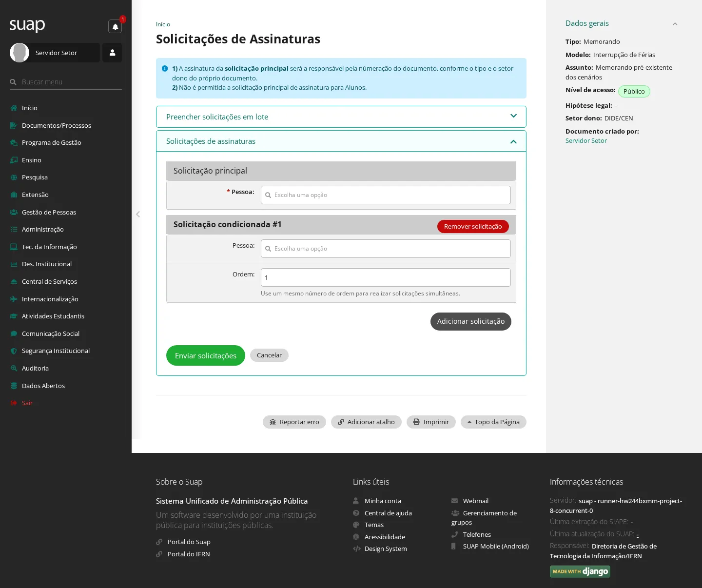Image resolution: width=702 pixels, height=588 pixels.
Task: Click the Programa de Gestão sidebar icon
Action: (14, 143)
